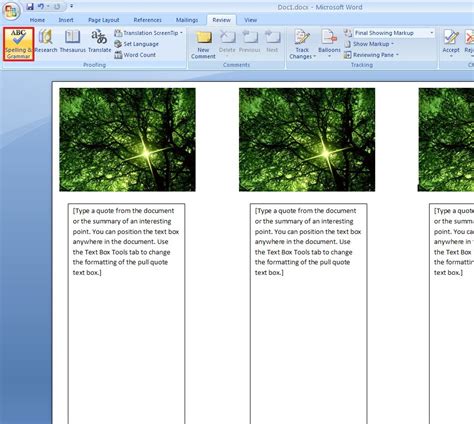Click the partially visible third text box
The width and height of the screenshot is (474, 424).
click(x=452, y=313)
